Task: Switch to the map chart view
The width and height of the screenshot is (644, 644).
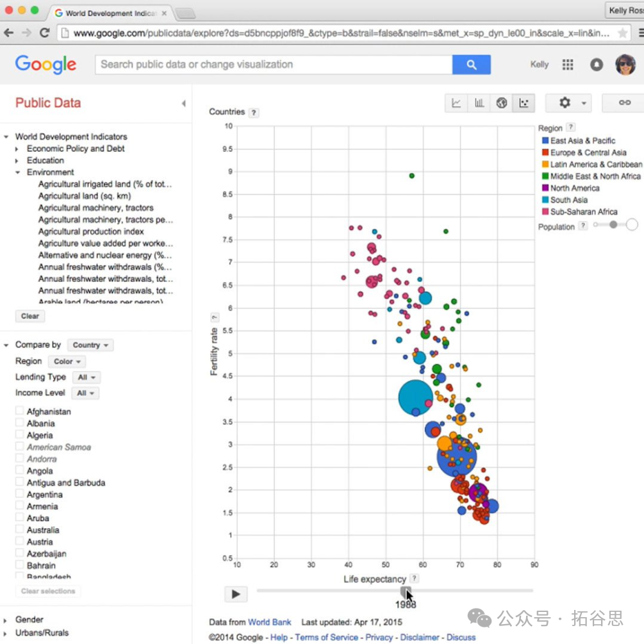Action: click(502, 103)
